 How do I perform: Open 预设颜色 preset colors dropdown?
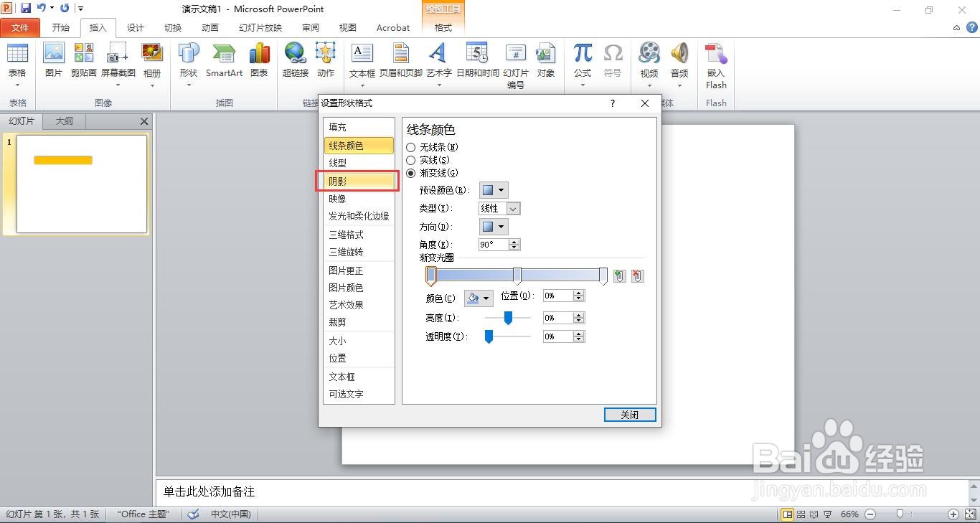[494, 190]
